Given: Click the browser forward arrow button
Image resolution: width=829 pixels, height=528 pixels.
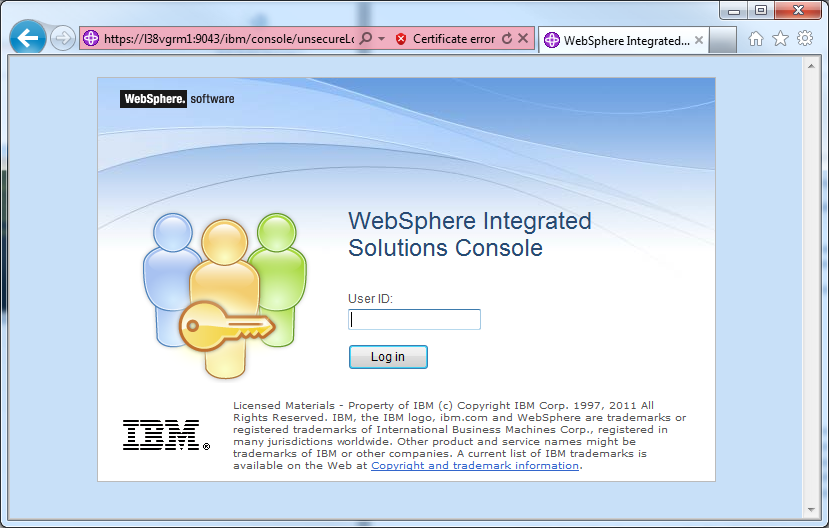Looking at the screenshot, I should point(62,39).
